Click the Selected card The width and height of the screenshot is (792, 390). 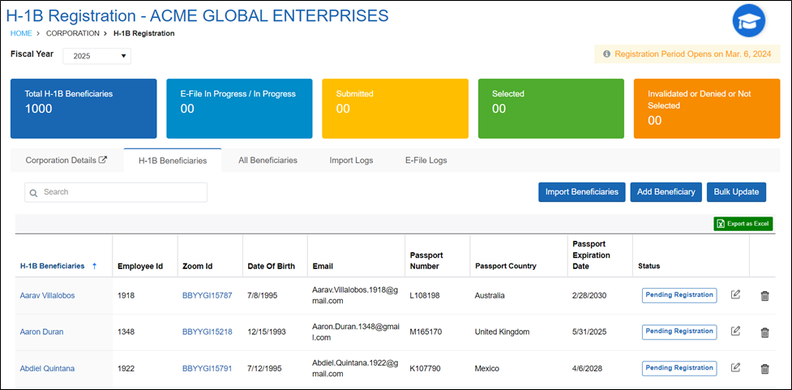tap(551, 109)
